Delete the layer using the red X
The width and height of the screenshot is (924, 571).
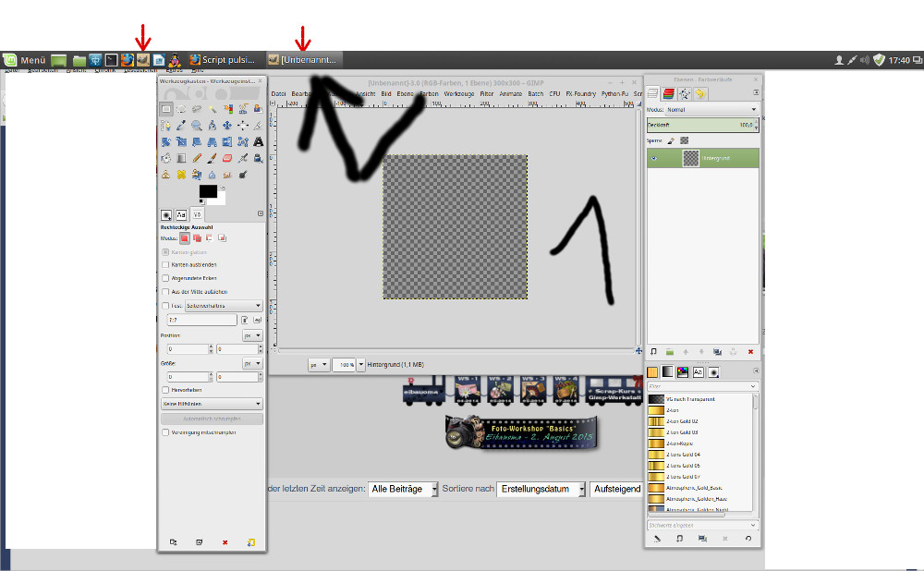coord(750,352)
